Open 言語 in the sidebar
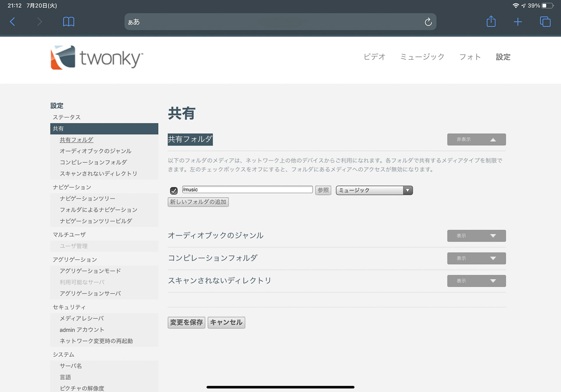This screenshot has height=392, width=561. 65,377
